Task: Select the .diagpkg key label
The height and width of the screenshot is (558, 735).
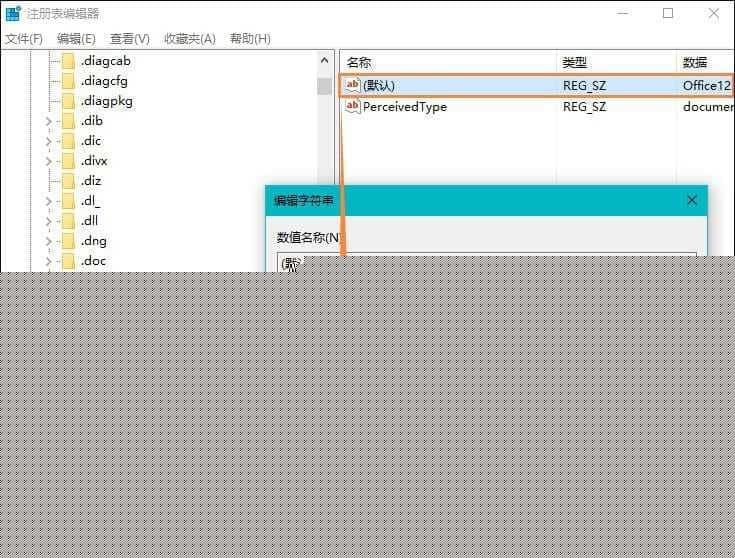Action: pos(106,101)
